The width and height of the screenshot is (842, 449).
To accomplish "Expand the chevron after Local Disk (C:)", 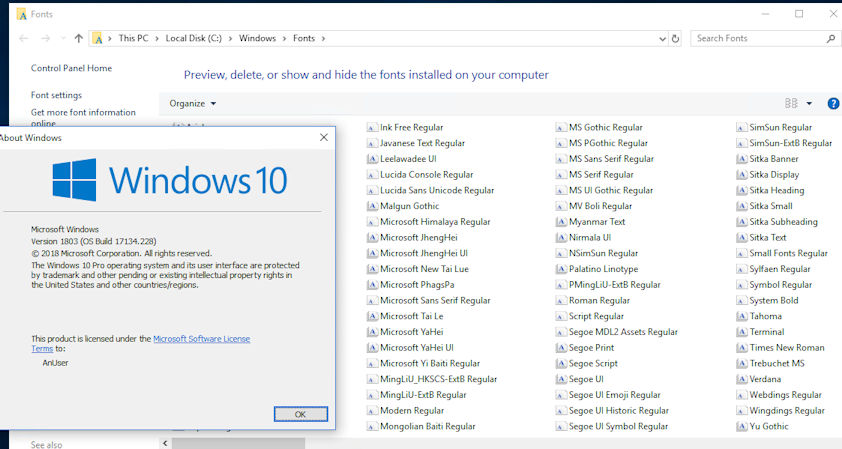I will (230, 39).
